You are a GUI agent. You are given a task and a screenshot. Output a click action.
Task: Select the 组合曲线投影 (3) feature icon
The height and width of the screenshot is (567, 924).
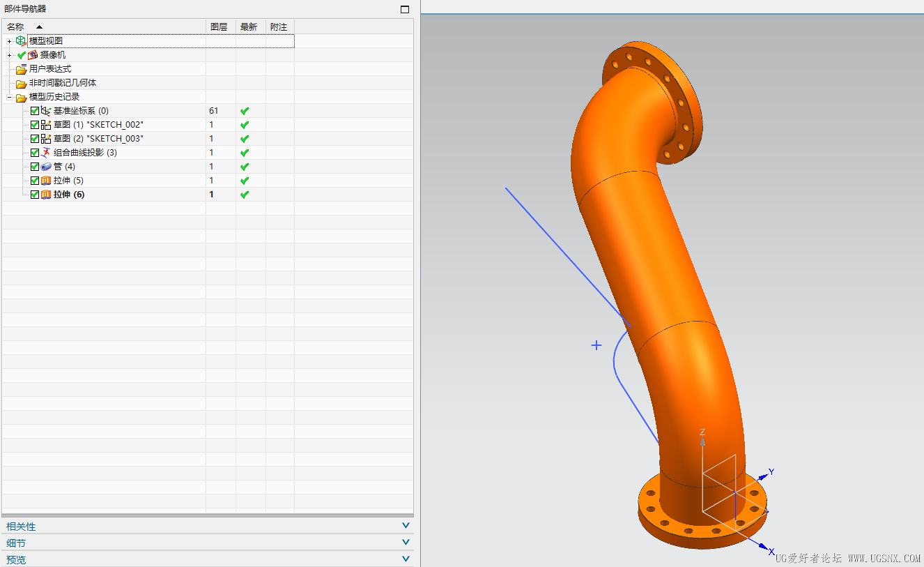(46, 153)
